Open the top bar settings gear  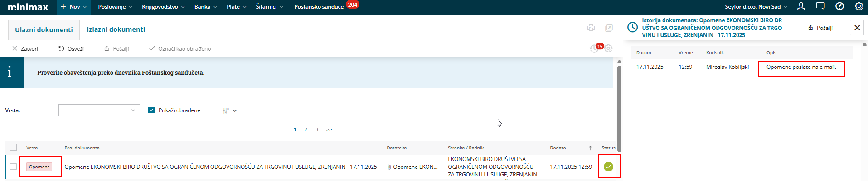click(859, 6)
